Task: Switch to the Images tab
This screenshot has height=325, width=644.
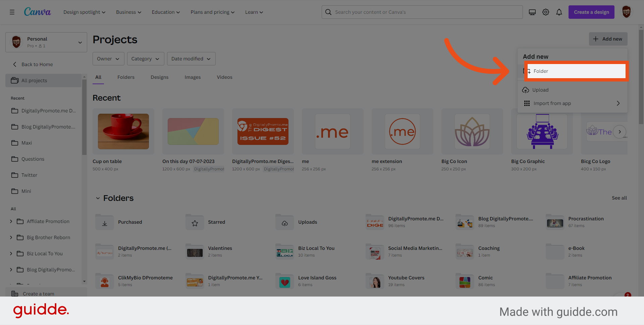Action: (x=193, y=77)
